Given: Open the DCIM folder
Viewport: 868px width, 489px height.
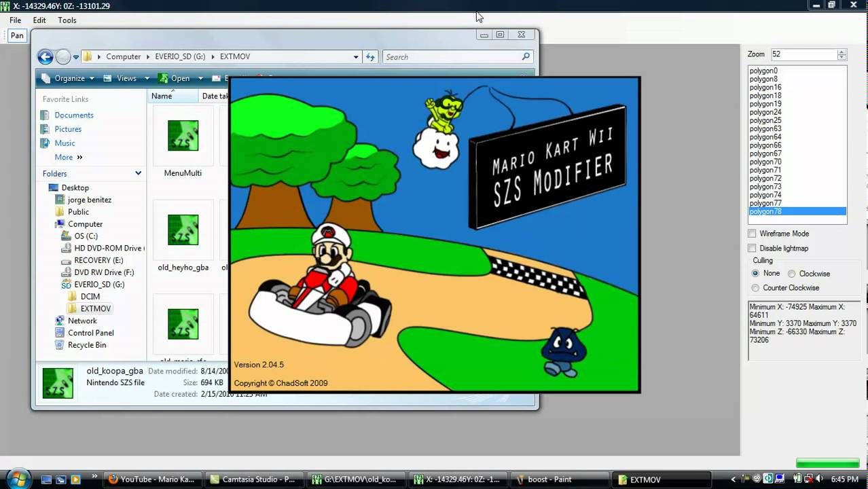Looking at the screenshot, I should pyautogui.click(x=90, y=297).
